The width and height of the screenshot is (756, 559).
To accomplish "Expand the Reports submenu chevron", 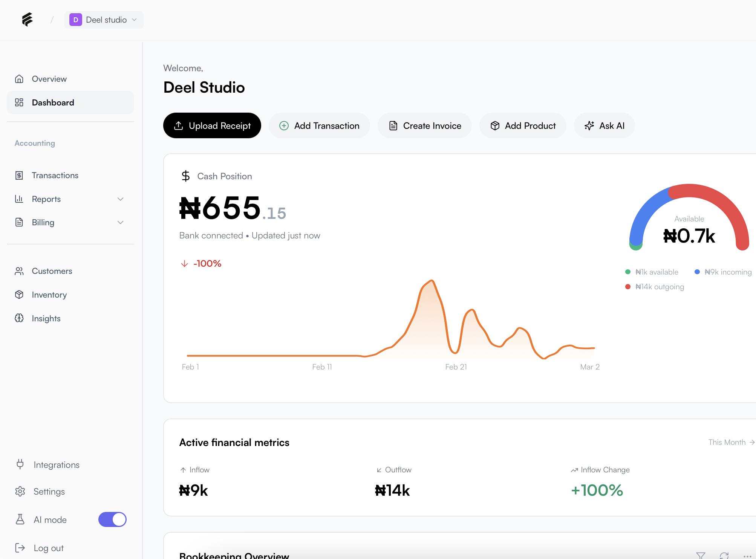I will (121, 199).
